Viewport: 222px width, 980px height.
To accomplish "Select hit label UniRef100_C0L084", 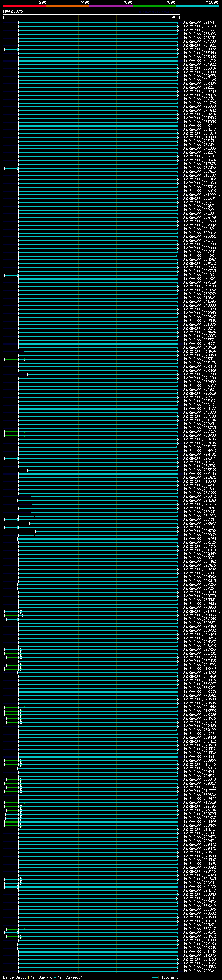I will (x=199, y=256).
